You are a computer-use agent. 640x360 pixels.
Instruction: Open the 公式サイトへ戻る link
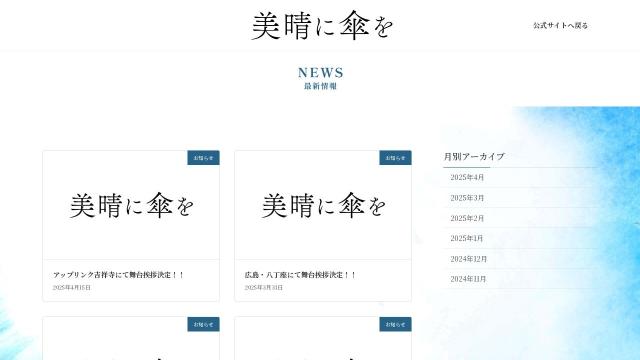click(560, 25)
